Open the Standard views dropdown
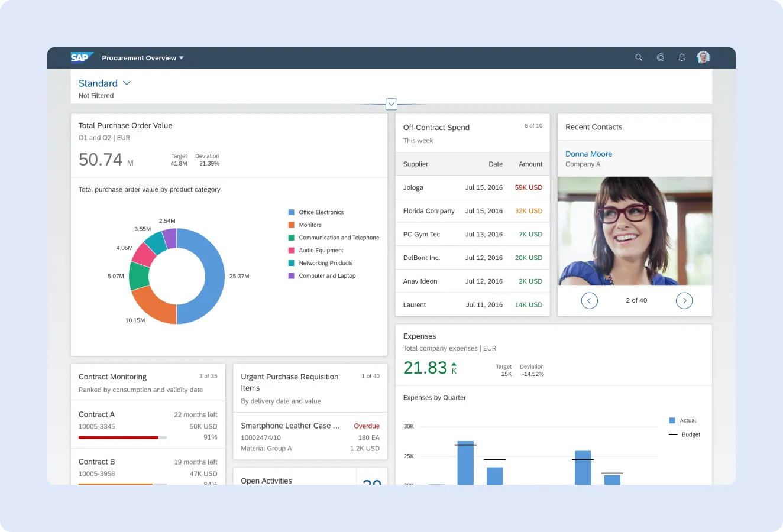Image resolution: width=783 pixels, height=532 pixels. pos(105,83)
